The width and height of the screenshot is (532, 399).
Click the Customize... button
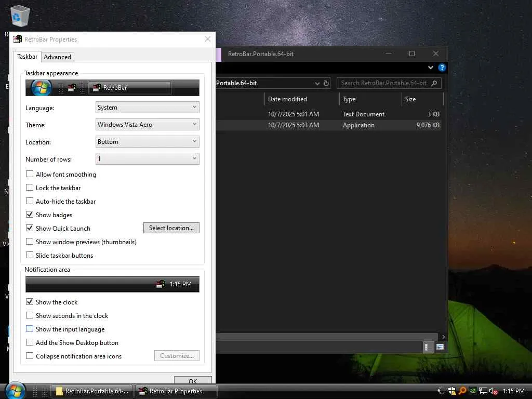click(177, 355)
